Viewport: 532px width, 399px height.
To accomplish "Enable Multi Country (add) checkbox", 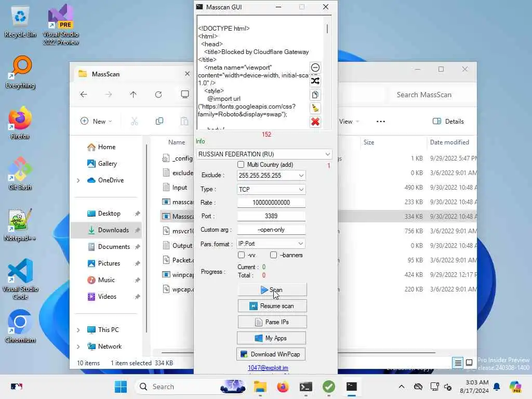I will coord(241,165).
